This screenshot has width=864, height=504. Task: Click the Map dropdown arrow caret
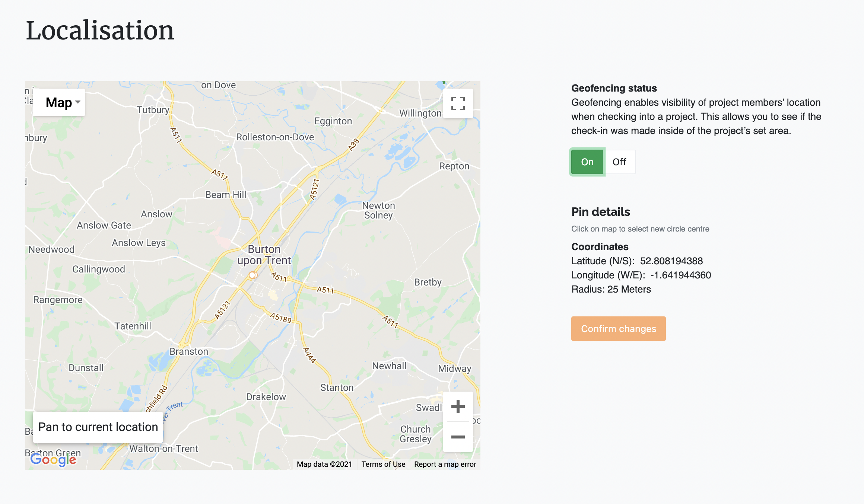[x=78, y=102]
